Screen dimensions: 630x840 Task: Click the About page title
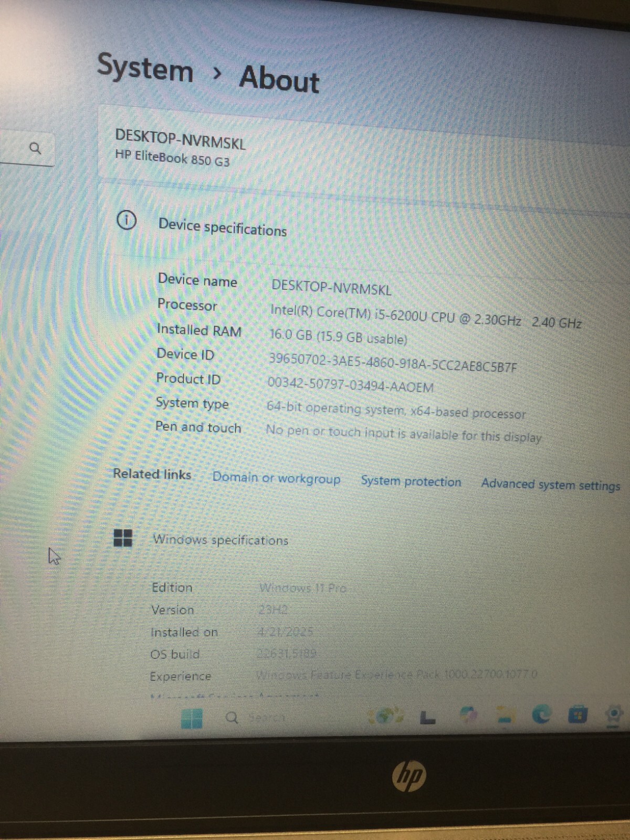279,79
